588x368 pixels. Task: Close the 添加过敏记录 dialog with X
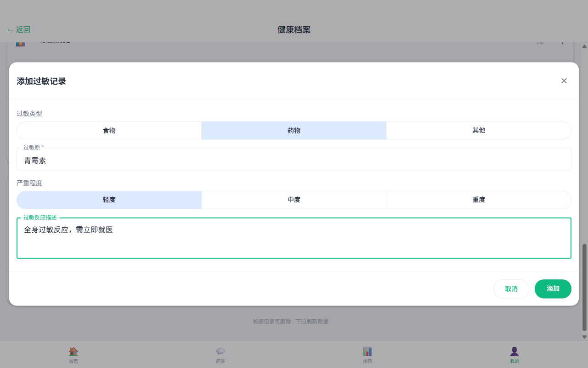coord(564,81)
